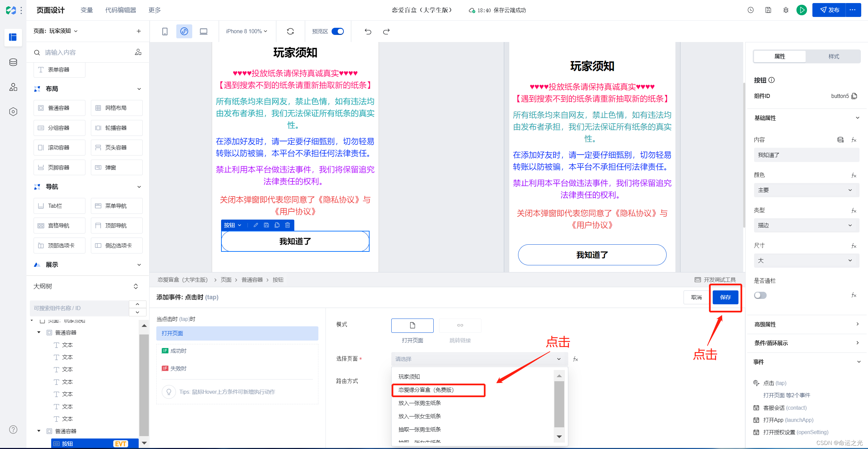Open the 代码编辑器 menu
This screenshot has height=449, width=868.
click(x=120, y=10)
